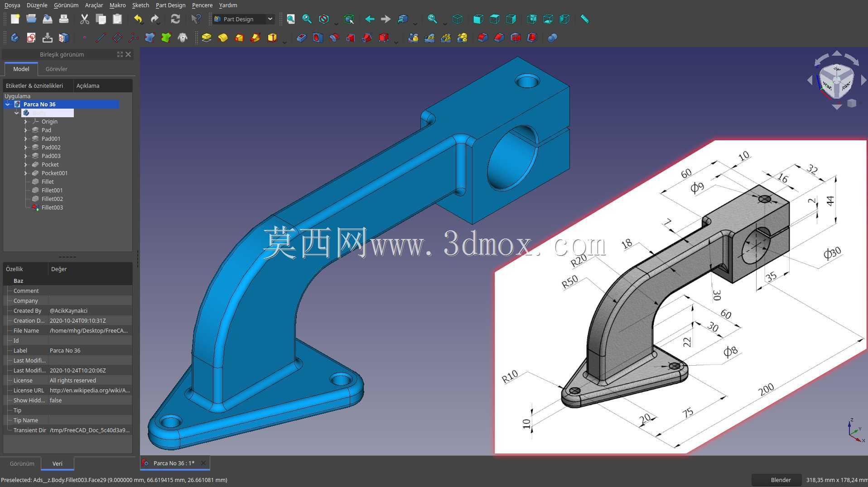Image resolution: width=868 pixels, height=487 pixels.
Task: Click the Label value Parca No 36
Action: (90, 350)
